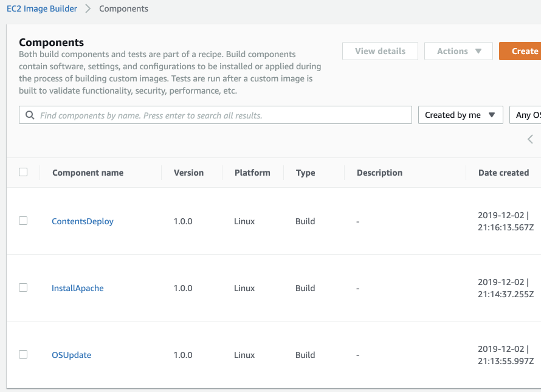Viewport: 541px width, 392px height.
Task: Open the OSUpdate component link
Action: click(x=71, y=355)
